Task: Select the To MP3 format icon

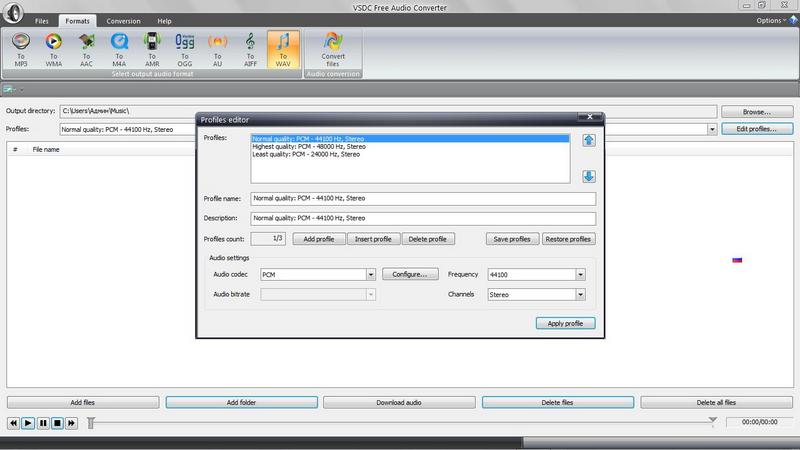Action: [x=21, y=49]
